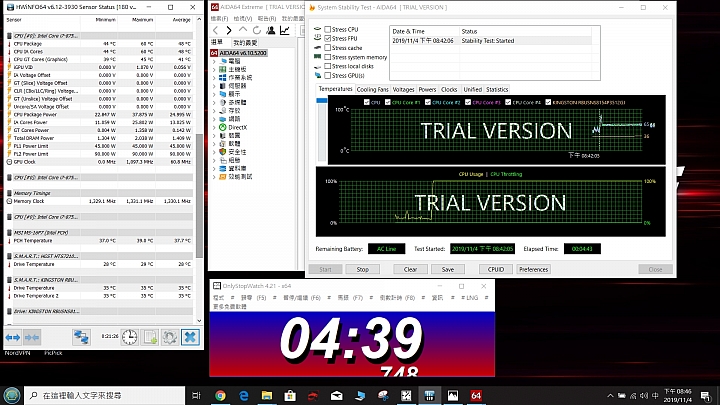This screenshot has height=405, width=720.
Task: Click HWiNFO expand columns blue arrows icon
Action: pos(13,338)
